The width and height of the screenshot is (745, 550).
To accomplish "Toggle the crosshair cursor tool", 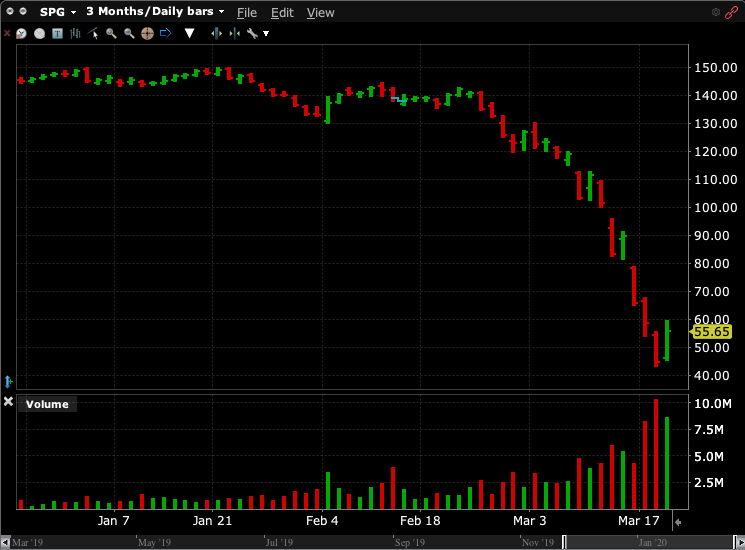I will point(147,33).
